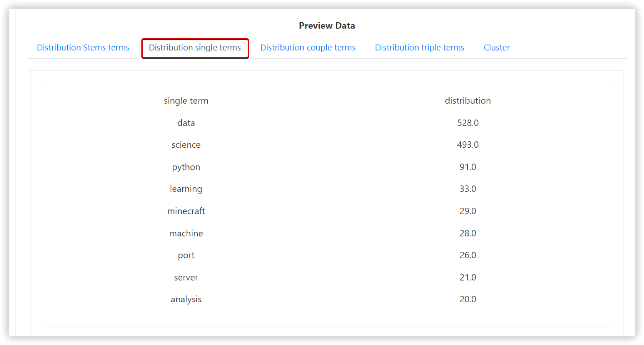Select the 'minecraft' term cell
This screenshot has height=345, width=644.
[x=186, y=211]
